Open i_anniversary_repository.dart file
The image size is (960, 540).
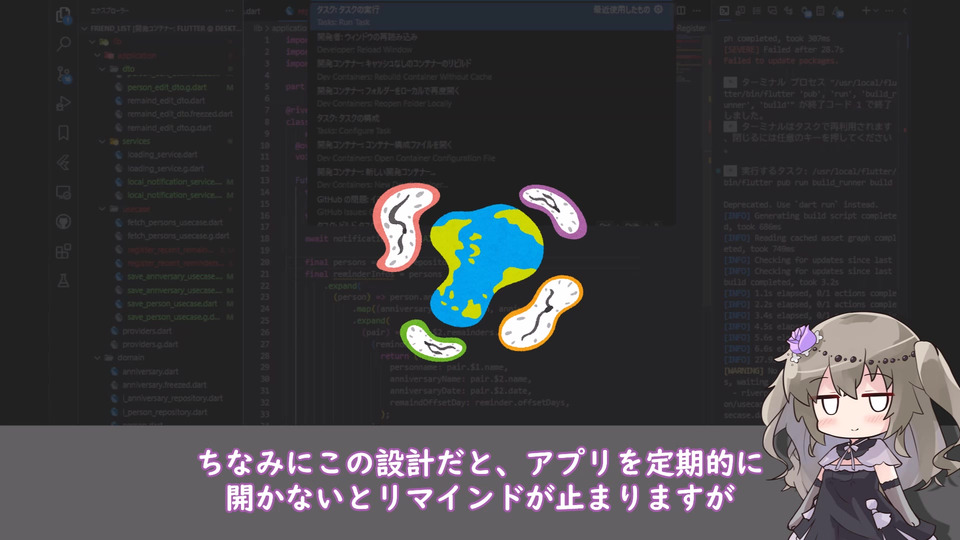click(172, 399)
